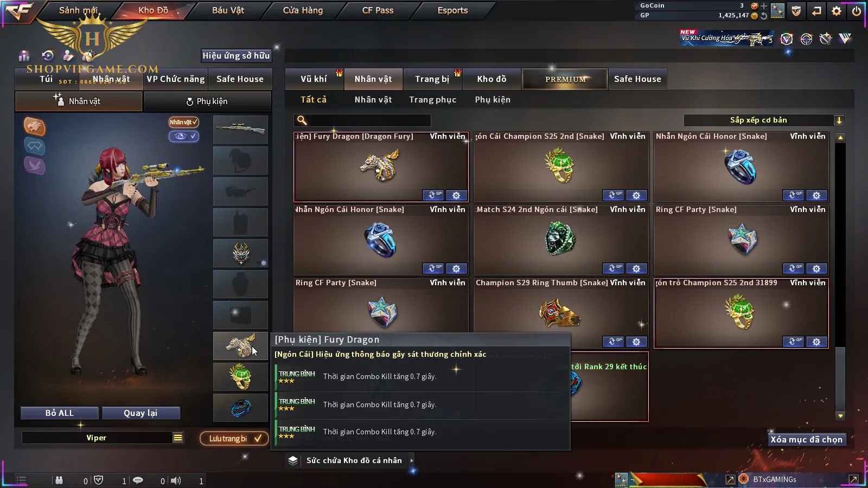Toggle the eye visibility checkbox
Image resolution: width=868 pixels, height=488 pixels.
tap(183, 136)
